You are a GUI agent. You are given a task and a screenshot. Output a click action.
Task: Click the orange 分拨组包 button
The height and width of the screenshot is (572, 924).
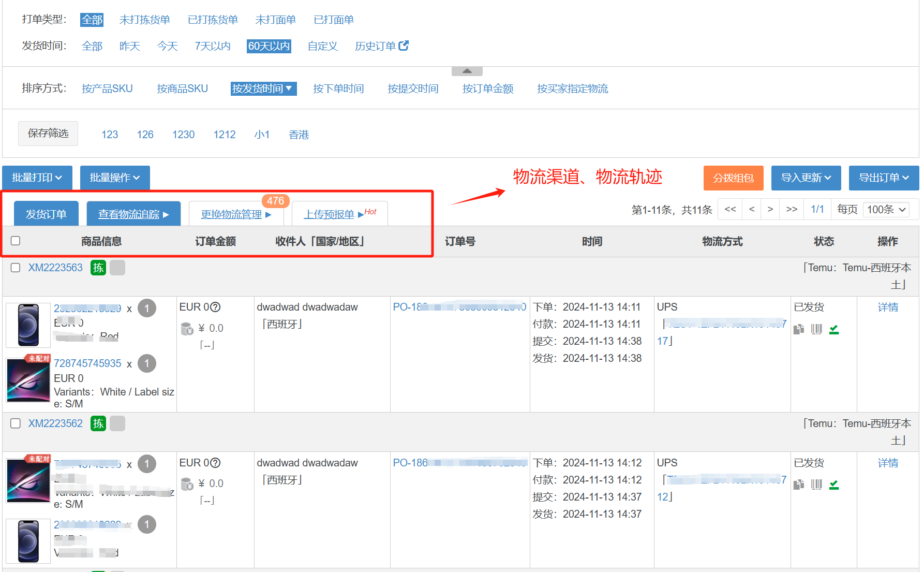tap(733, 178)
